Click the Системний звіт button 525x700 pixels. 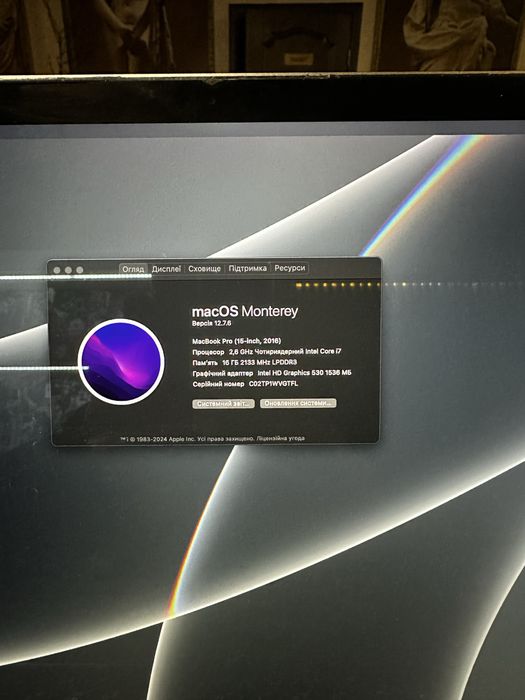(224, 404)
